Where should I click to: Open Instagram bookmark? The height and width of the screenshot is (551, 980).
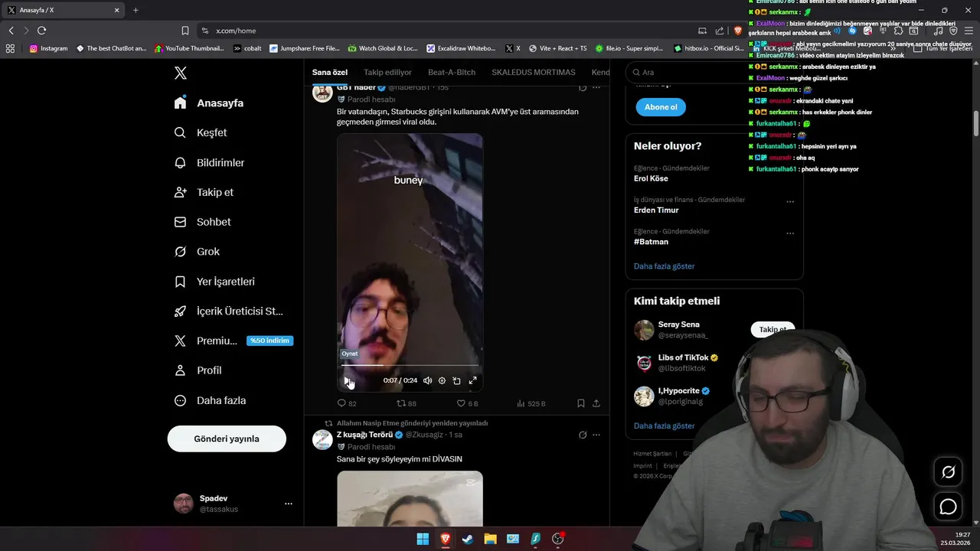coord(49,48)
